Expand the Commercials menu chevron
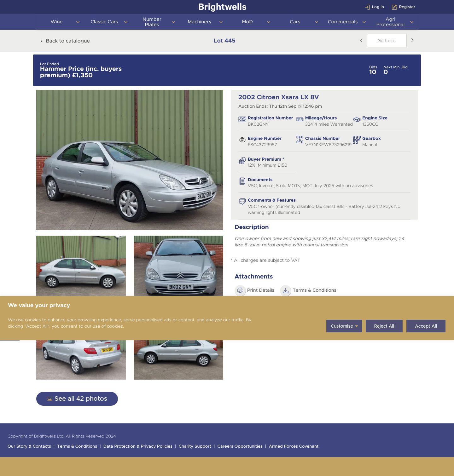 point(364,22)
